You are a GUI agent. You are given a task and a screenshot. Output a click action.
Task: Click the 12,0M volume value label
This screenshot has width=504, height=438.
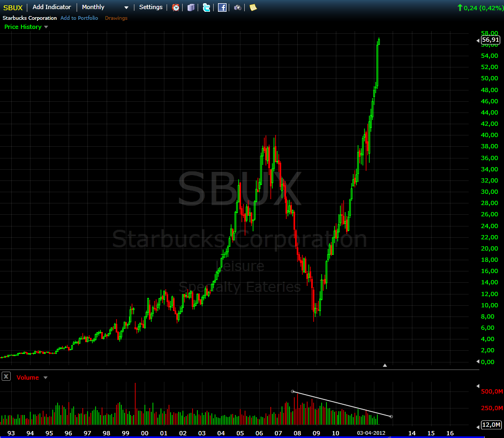click(491, 425)
